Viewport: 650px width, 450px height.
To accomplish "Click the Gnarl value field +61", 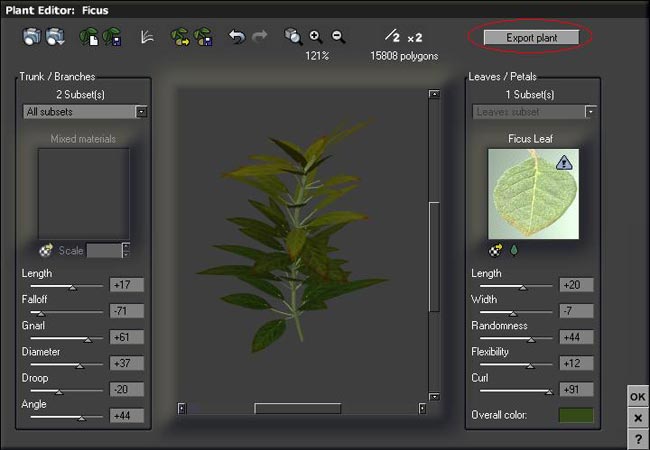I will (x=127, y=337).
